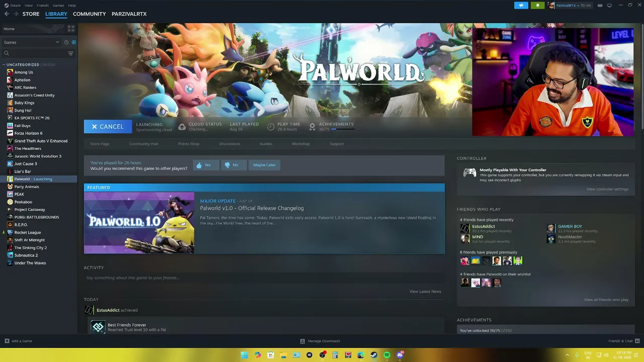Open Windows Start menu
The width and height of the screenshot is (644, 362).
(245, 355)
